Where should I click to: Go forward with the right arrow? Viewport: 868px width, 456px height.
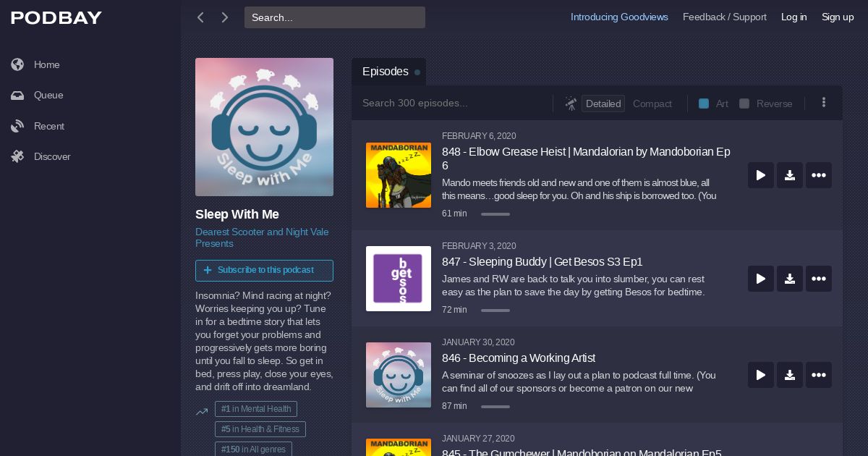(225, 17)
